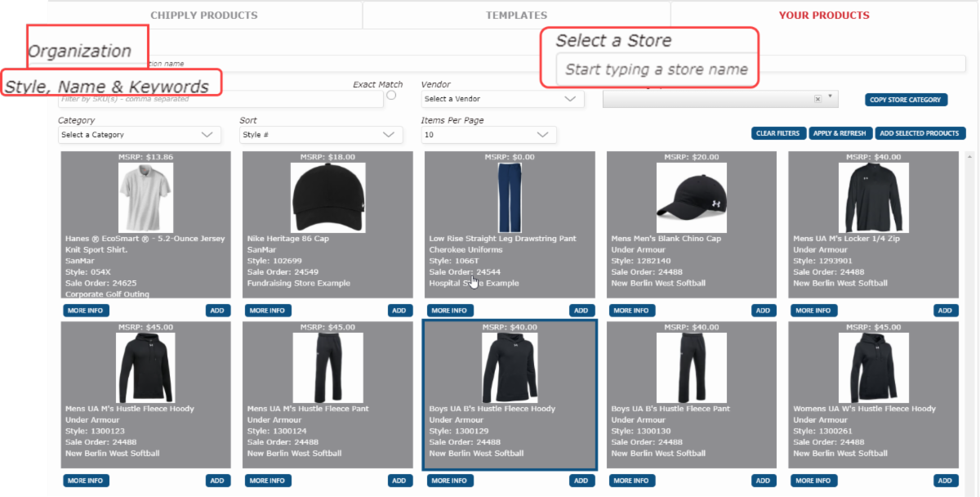Viewport: 980px width, 497px height.
Task: Add the Nike Heritage 86 Cap
Action: click(x=400, y=311)
